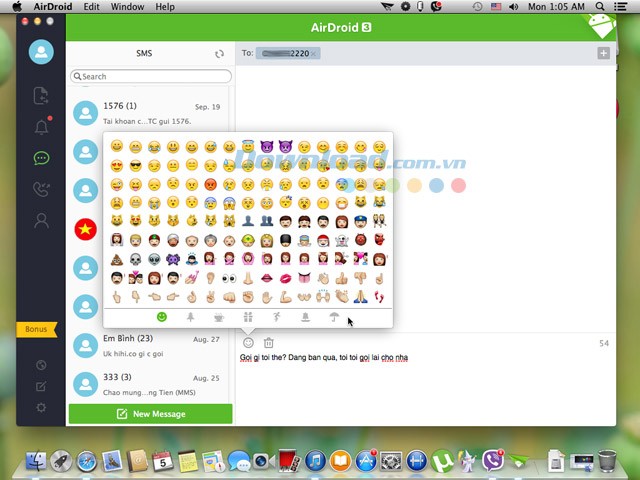Open the Em Bình conversation

point(150,345)
